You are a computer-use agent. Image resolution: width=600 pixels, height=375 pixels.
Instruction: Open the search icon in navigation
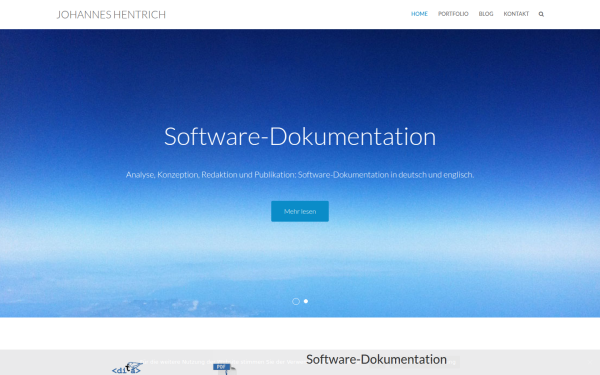tap(541, 14)
